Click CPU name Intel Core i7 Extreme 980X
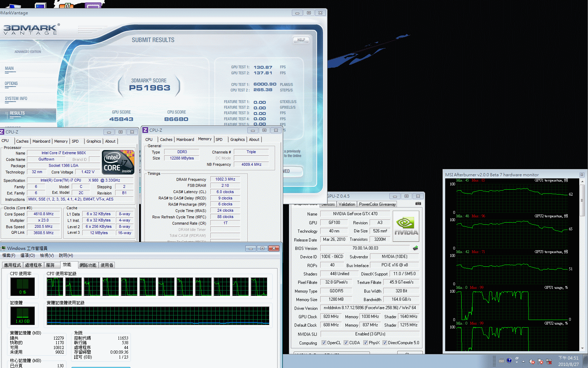 (64, 153)
